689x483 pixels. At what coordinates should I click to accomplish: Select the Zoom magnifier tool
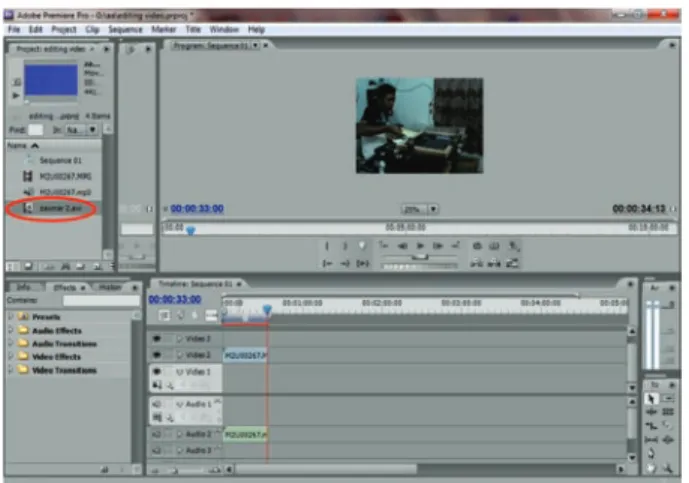(668, 468)
